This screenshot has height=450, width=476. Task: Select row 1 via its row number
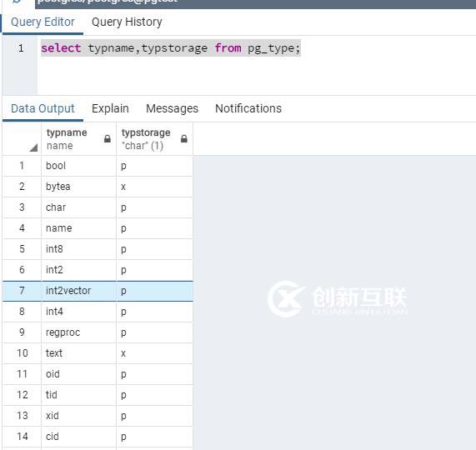[x=22, y=166]
